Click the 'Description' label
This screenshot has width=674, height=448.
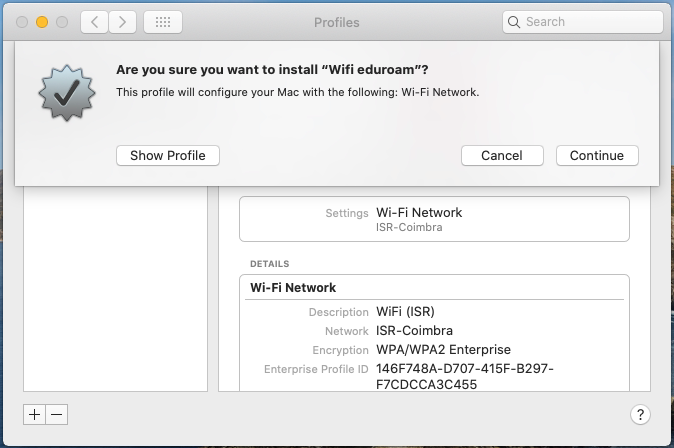[x=338, y=312]
